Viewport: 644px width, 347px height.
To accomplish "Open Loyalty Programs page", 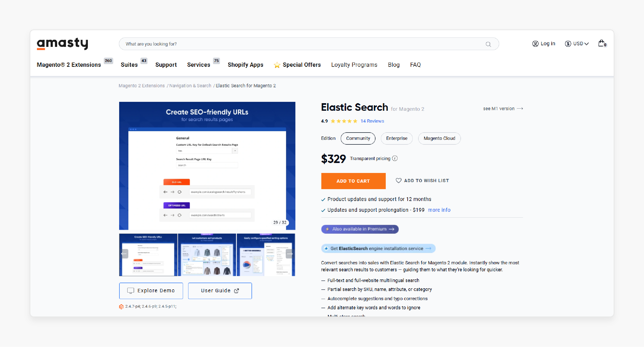I will click(x=354, y=65).
